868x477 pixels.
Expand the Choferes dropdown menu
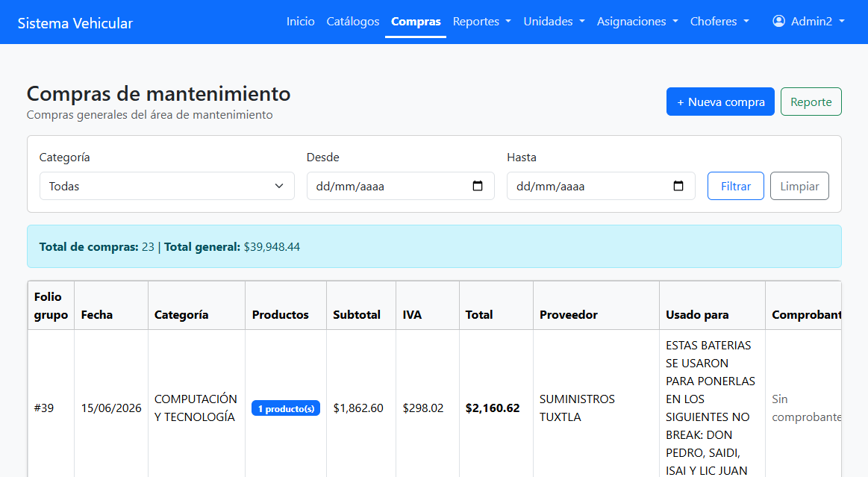pyautogui.click(x=719, y=21)
